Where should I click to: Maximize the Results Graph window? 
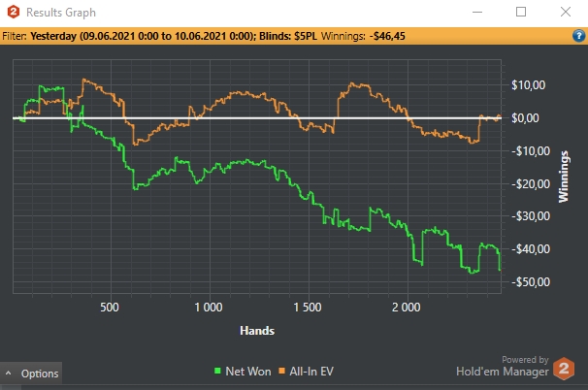(521, 12)
